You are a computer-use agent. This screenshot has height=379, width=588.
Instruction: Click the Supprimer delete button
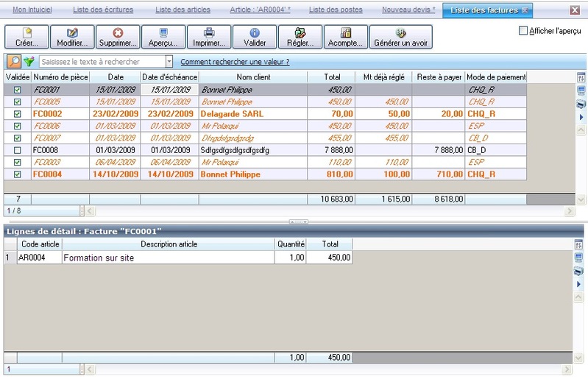pos(118,37)
